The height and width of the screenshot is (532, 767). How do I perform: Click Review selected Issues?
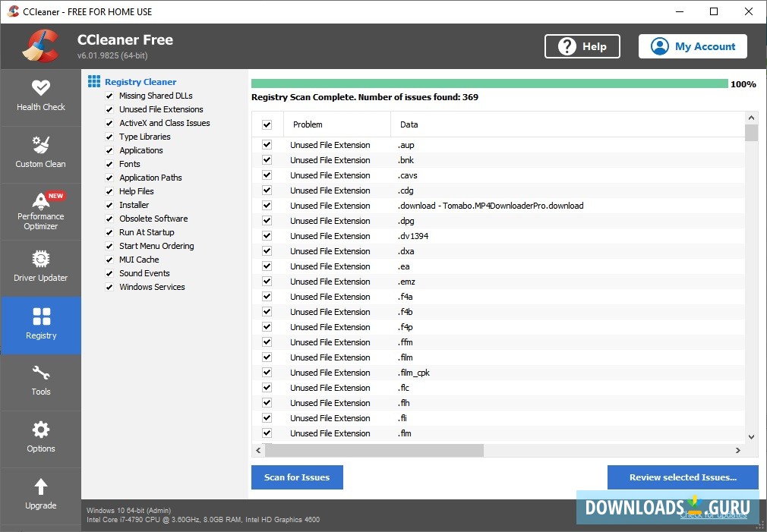(x=682, y=477)
